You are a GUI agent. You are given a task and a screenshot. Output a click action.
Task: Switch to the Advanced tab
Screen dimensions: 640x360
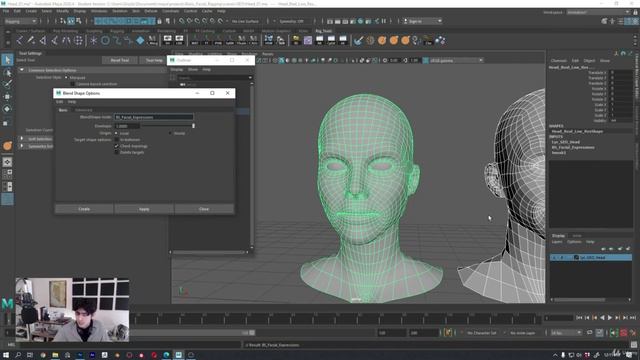83,110
